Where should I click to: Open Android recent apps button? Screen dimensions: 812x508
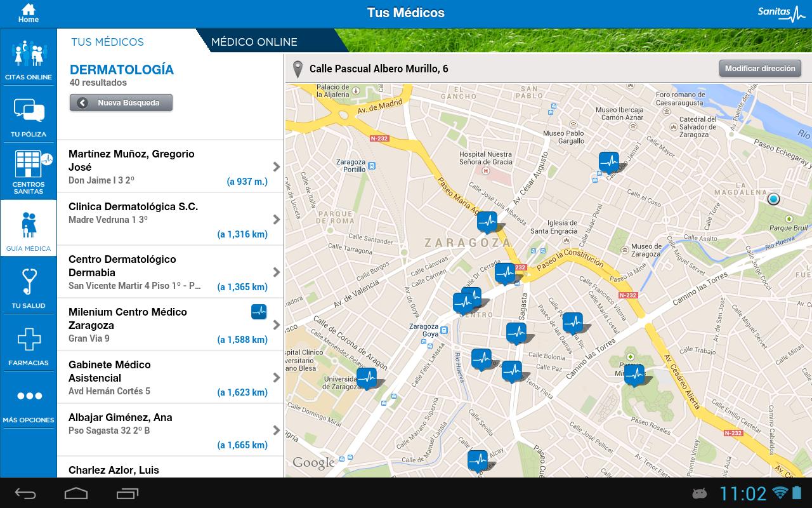click(x=128, y=493)
